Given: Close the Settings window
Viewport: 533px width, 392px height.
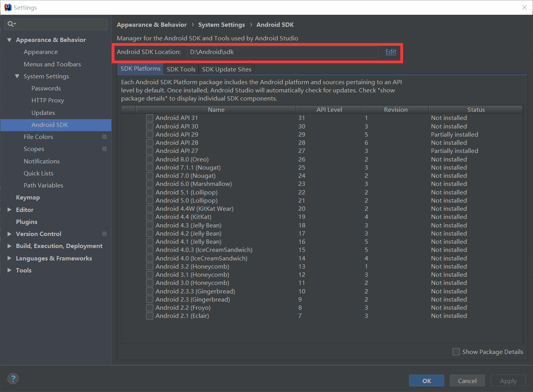Looking at the screenshot, I should pos(524,7).
